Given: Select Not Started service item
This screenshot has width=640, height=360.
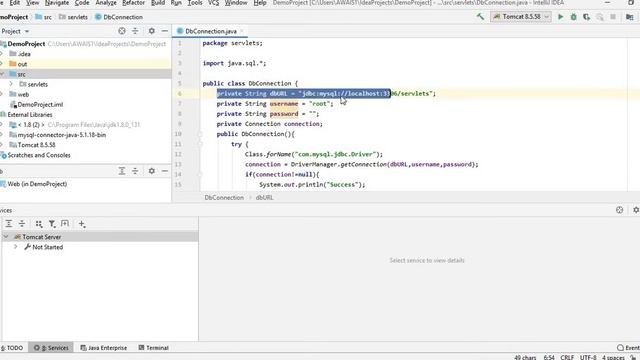Looking at the screenshot, I should click(47, 247).
